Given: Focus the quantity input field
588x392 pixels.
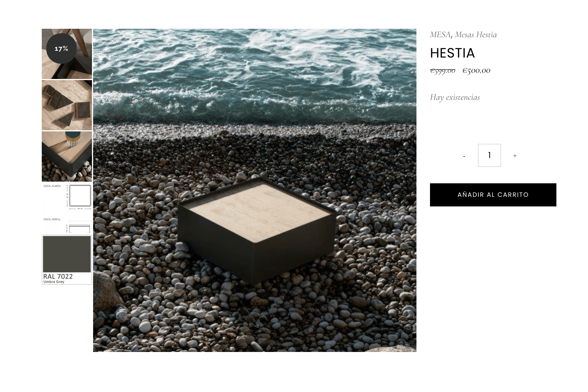Looking at the screenshot, I should click(490, 155).
